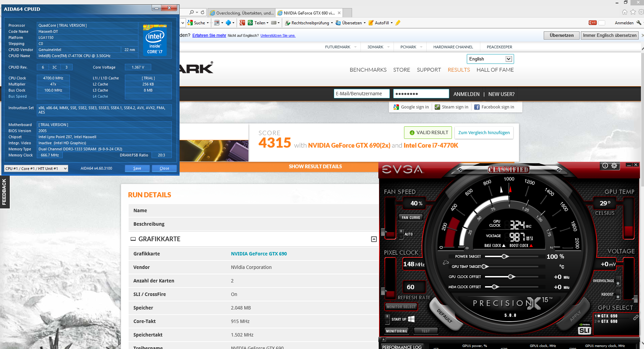Click the blue plus icon in Google toolbar

click(x=229, y=23)
